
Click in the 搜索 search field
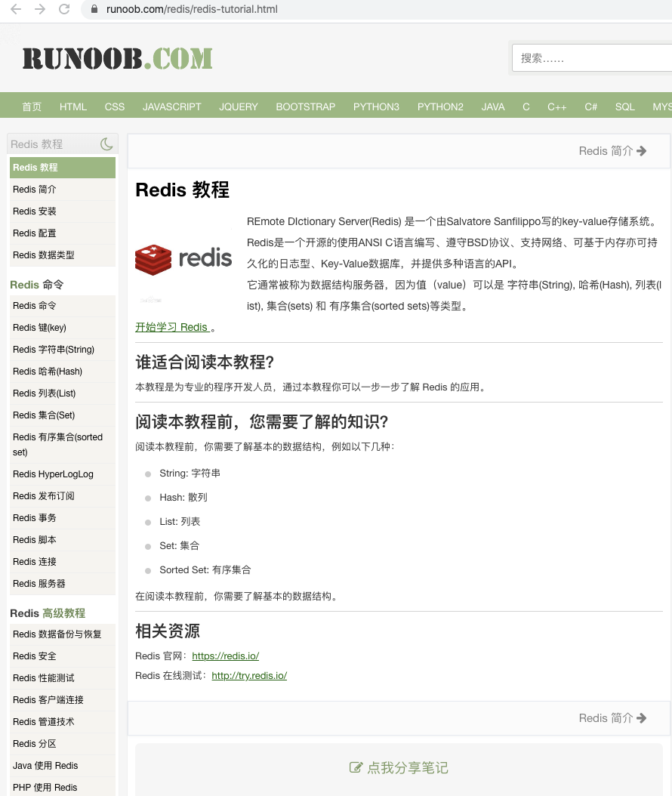[x=592, y=58]
